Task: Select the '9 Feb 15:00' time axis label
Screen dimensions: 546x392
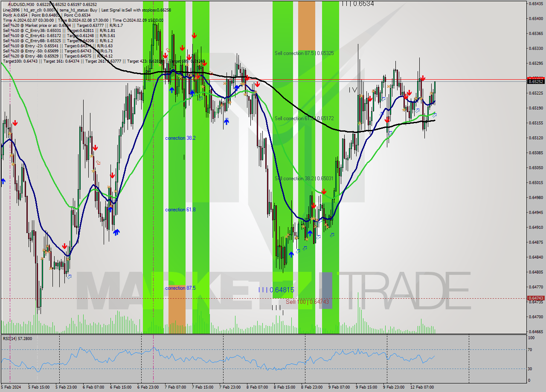Action: click(366, 387)
